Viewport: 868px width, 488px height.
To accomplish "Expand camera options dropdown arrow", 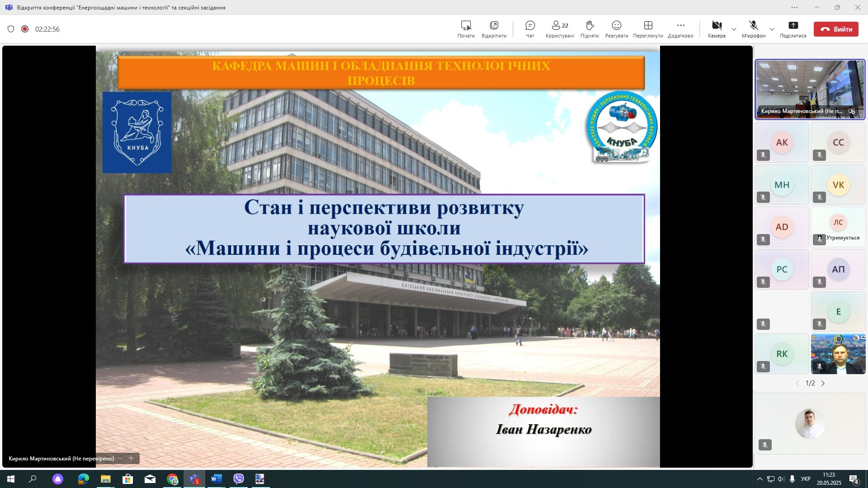I will (734, 29).
